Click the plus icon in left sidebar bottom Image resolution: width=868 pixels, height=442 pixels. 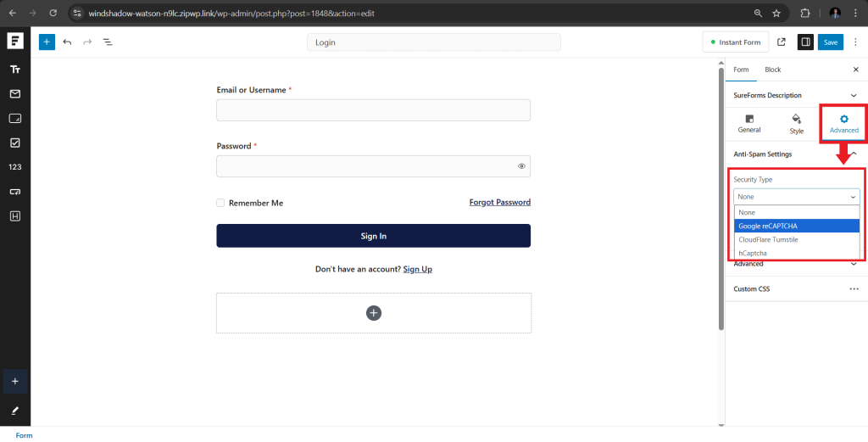coord(15,381)
